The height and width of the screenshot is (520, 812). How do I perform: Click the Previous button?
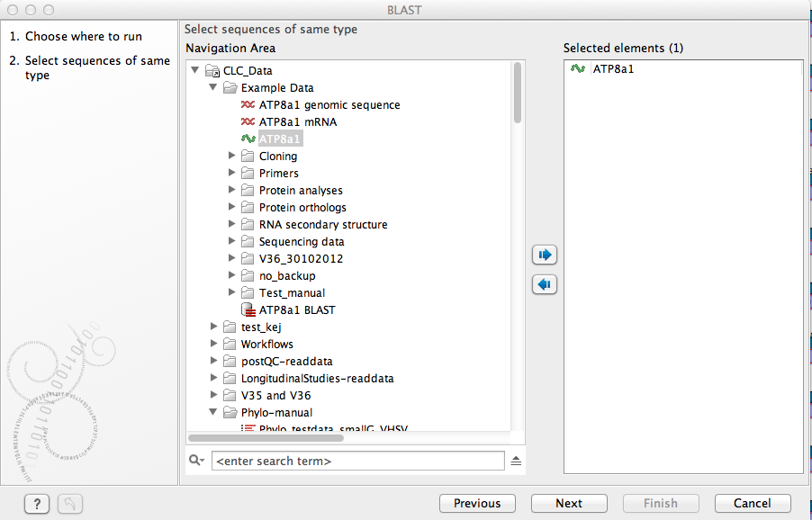coord(476,504)
